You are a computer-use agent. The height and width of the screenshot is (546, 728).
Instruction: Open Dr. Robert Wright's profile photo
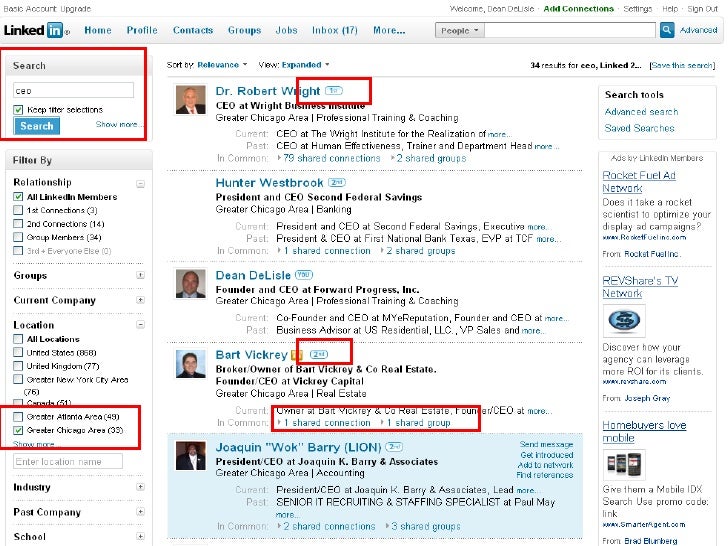(x=190, y=99)
